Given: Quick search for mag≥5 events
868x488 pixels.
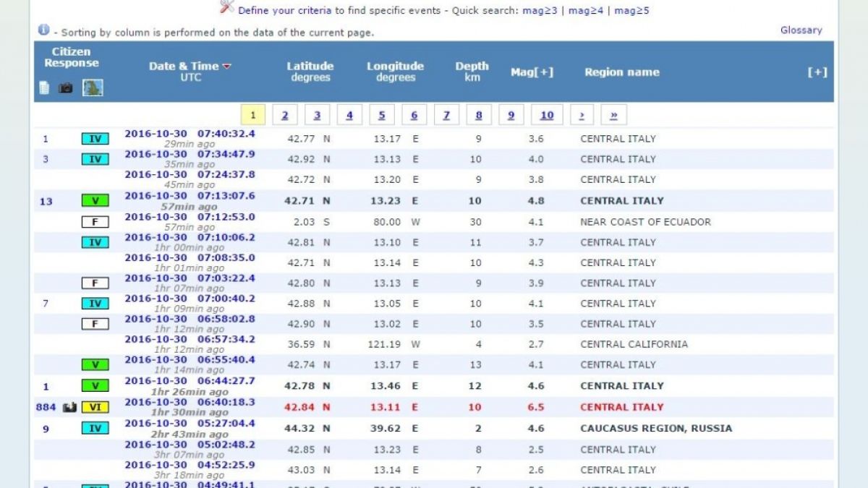Looking at the screenshot, I should 631,11.
